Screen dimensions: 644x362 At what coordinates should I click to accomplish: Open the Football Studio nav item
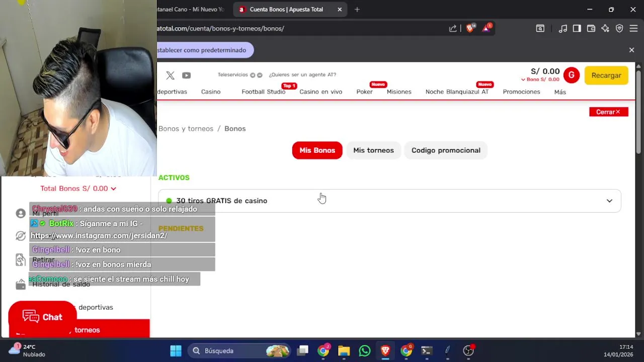click(x=263, y=92)
